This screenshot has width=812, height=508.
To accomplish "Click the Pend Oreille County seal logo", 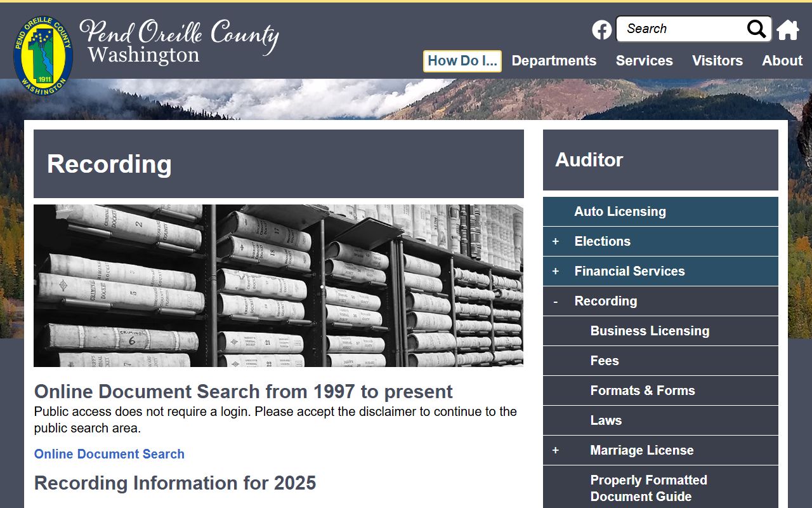I will pyautogui.click(x=43, y=55).
